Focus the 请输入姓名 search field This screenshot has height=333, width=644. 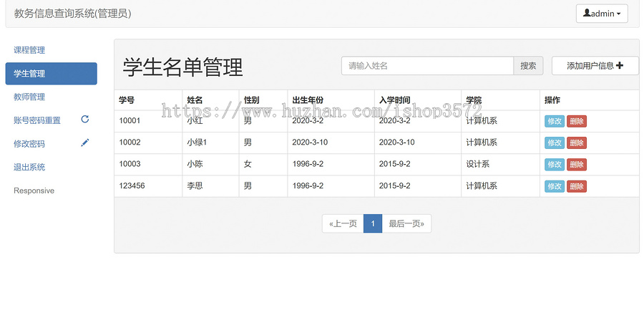coord(428,66)
